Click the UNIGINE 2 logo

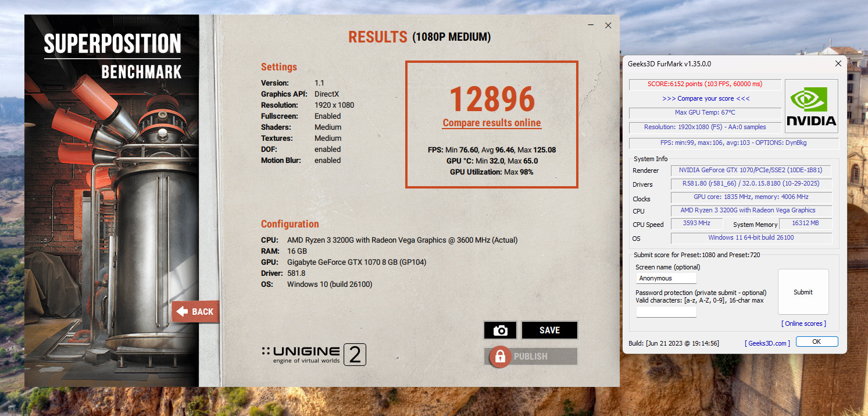[314, 354]
